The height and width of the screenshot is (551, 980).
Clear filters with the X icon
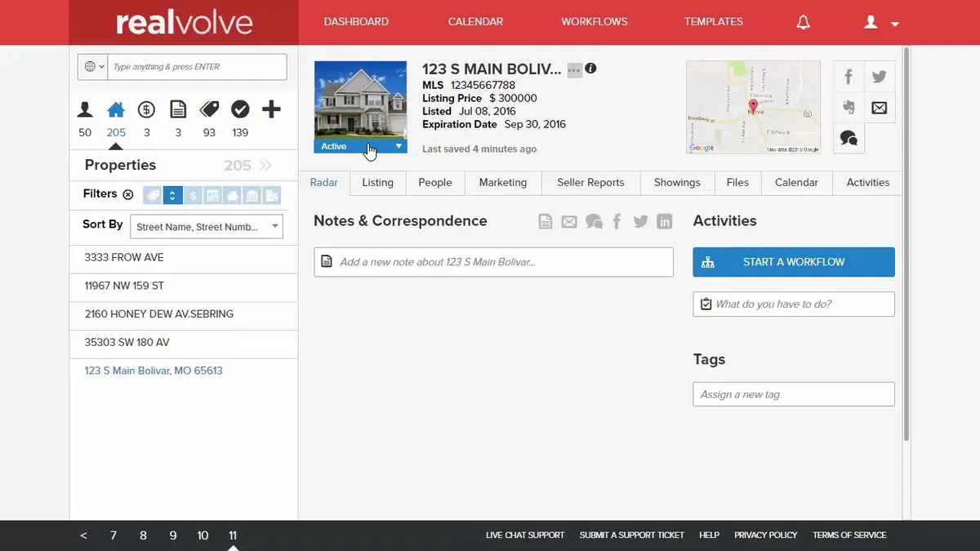127,194
